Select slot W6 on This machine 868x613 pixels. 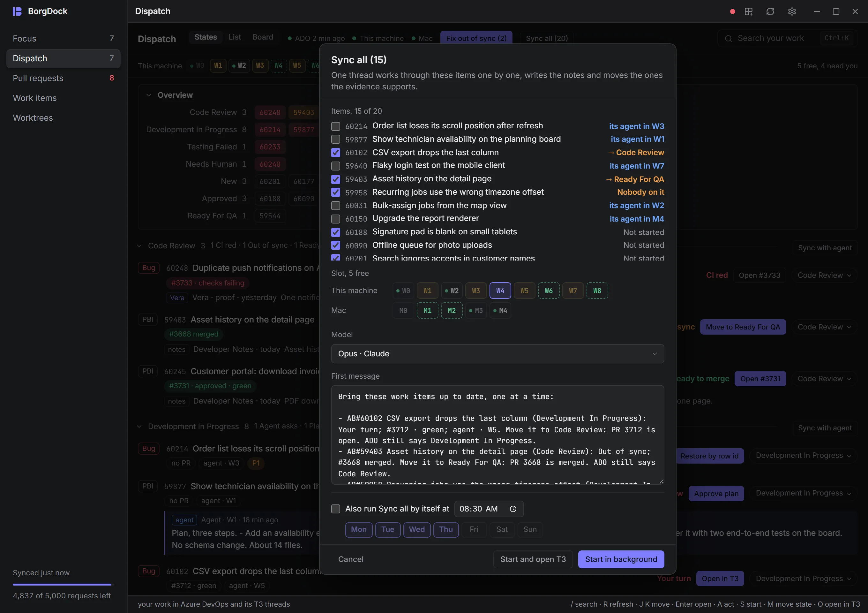[x=549, y=291]
